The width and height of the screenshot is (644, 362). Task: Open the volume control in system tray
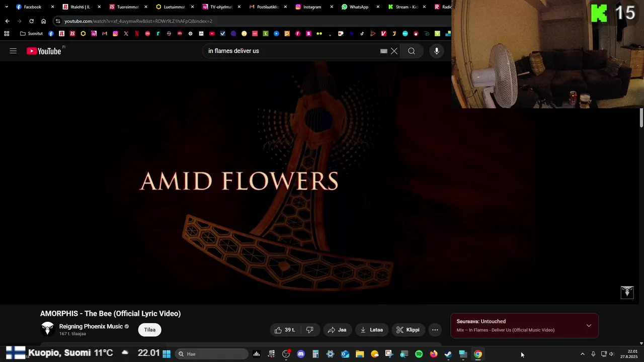tap(612, 354)
